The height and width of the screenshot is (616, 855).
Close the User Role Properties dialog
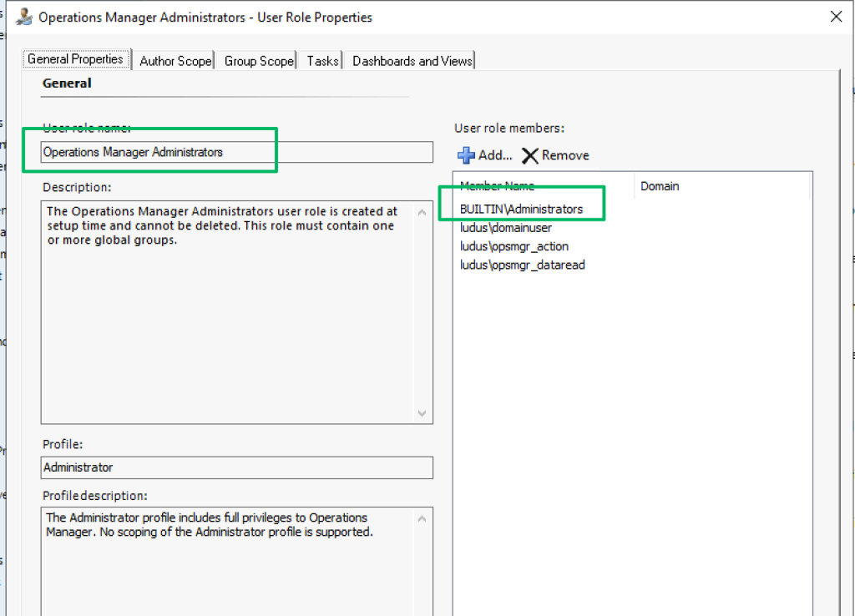tap(835, 16)
